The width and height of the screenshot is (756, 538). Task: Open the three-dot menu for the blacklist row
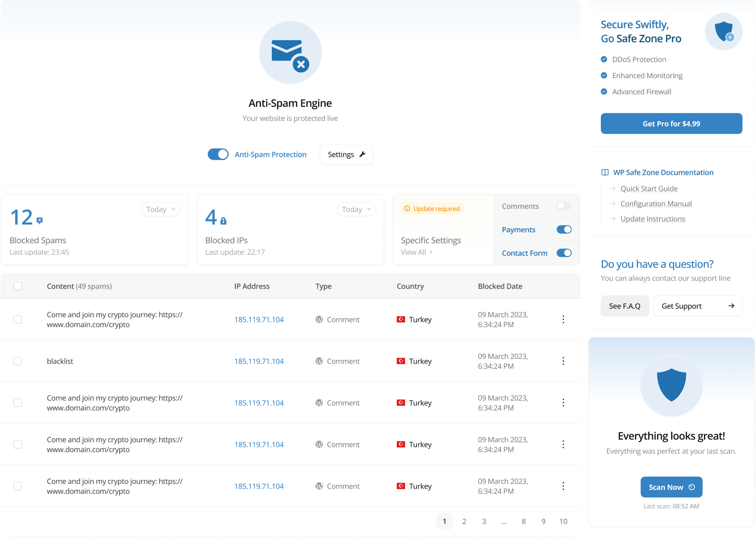(x=563, y=361)
